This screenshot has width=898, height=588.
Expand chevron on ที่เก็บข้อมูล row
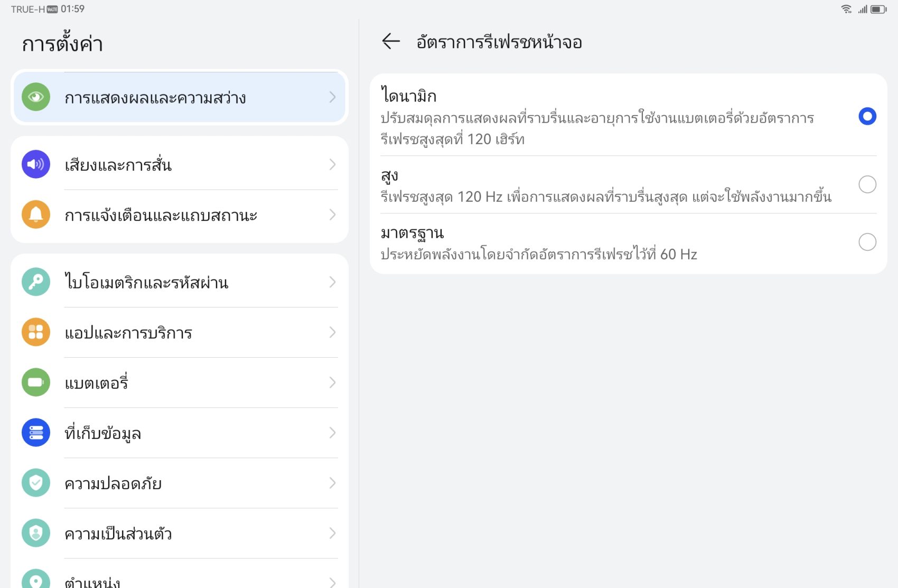pyautogui.click(x=332, y=432)
